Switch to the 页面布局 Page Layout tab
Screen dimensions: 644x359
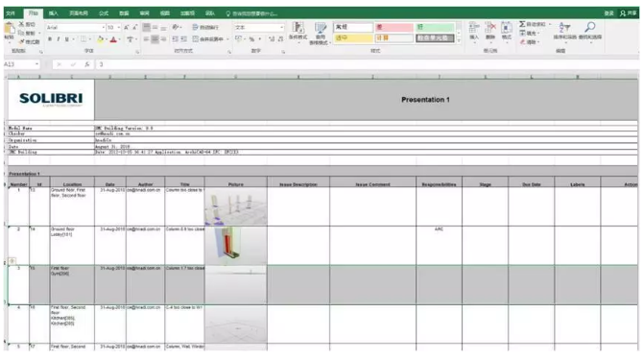(79, 13)
